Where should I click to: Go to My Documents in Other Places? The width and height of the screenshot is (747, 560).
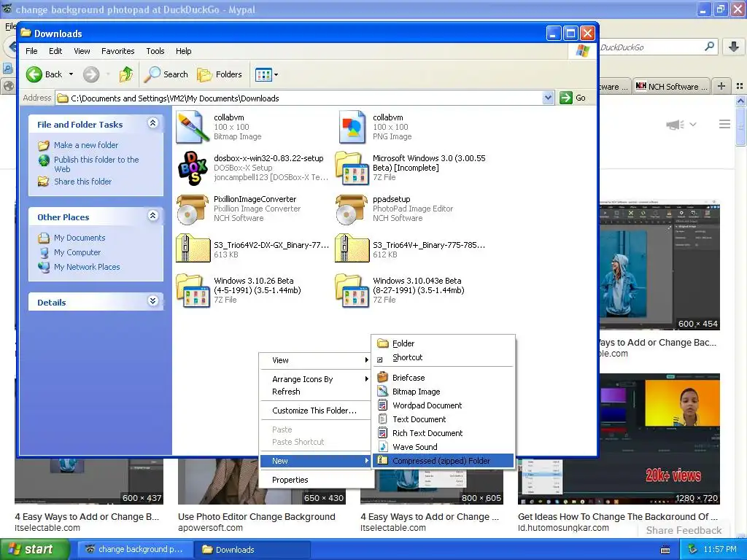(x=79, y=238)
